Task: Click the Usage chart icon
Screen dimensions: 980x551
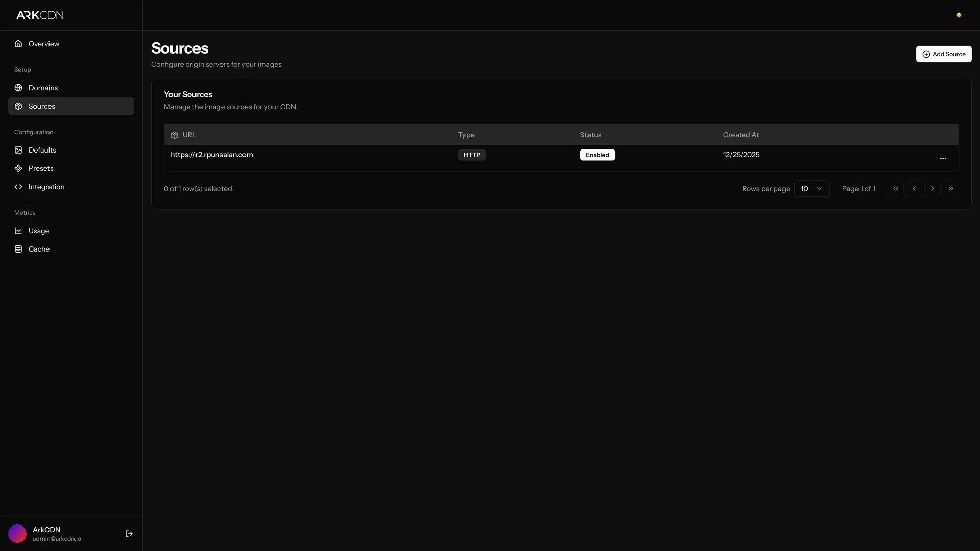Action: [18, 231]
